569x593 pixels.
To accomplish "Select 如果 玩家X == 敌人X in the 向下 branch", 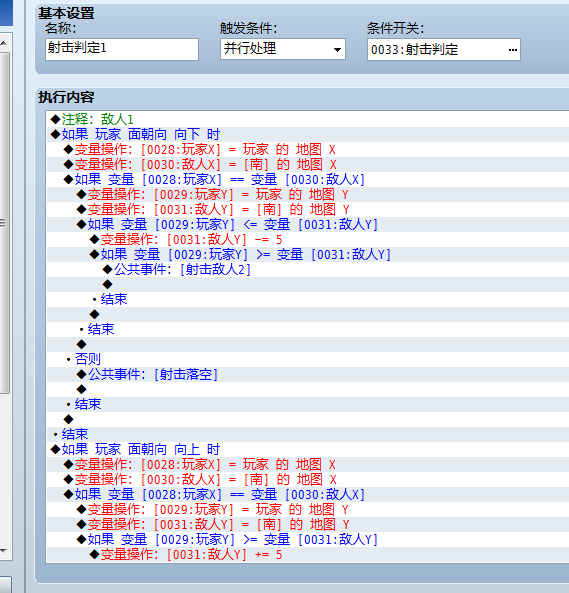I will click(307, 179).
